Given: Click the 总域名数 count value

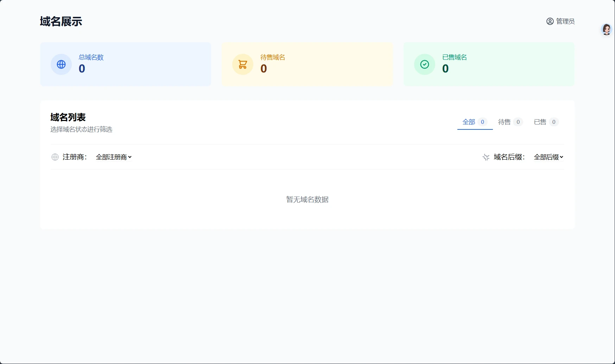Looking at the screenshot, I should pyautogui.click(x=82, y=69).
